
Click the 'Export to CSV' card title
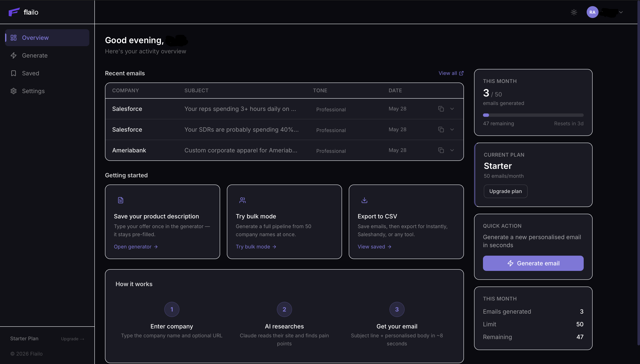pyautogui.click(x=377, y=216)
